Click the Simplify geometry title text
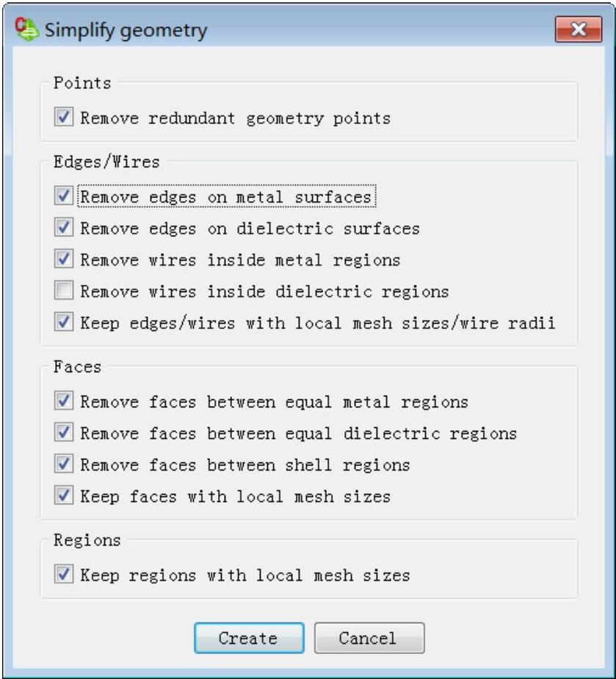This screenshot has height=679, width=616. [126, 30]
